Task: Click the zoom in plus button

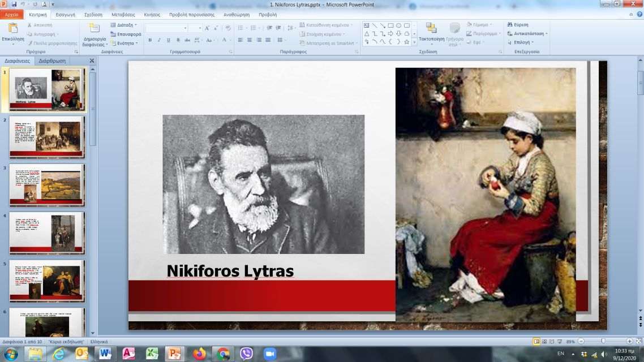Action: point(629,342)
